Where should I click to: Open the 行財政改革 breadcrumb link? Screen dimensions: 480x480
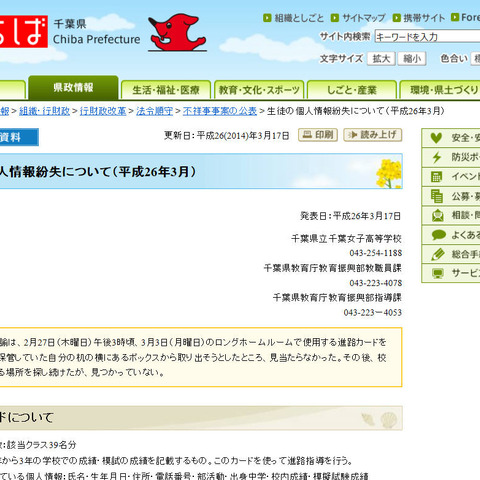103,111
